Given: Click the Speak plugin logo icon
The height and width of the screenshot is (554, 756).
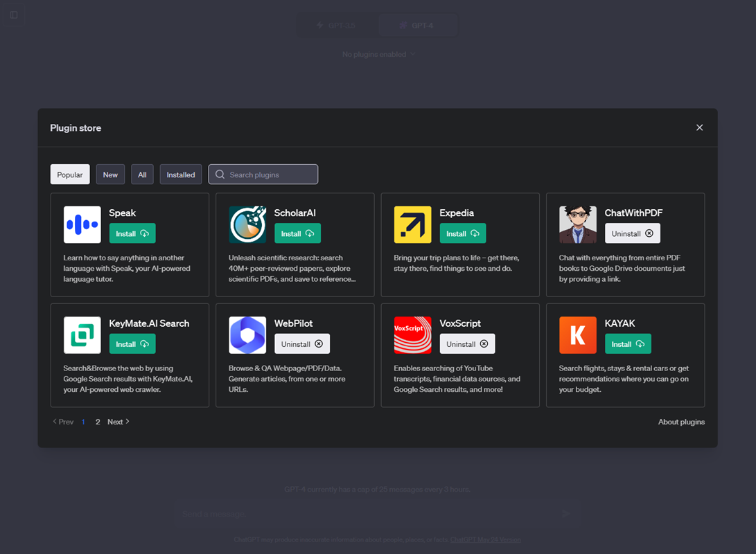Looking at the screenshot, I should coord(82,224).
